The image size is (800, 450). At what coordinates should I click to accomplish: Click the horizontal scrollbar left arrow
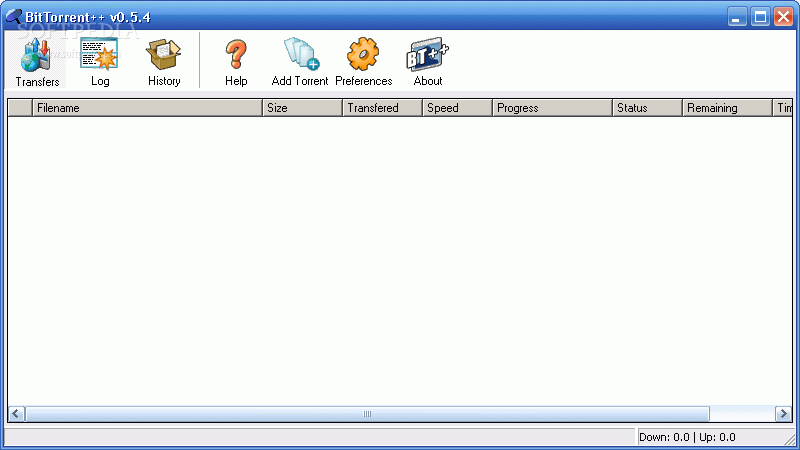16,414
